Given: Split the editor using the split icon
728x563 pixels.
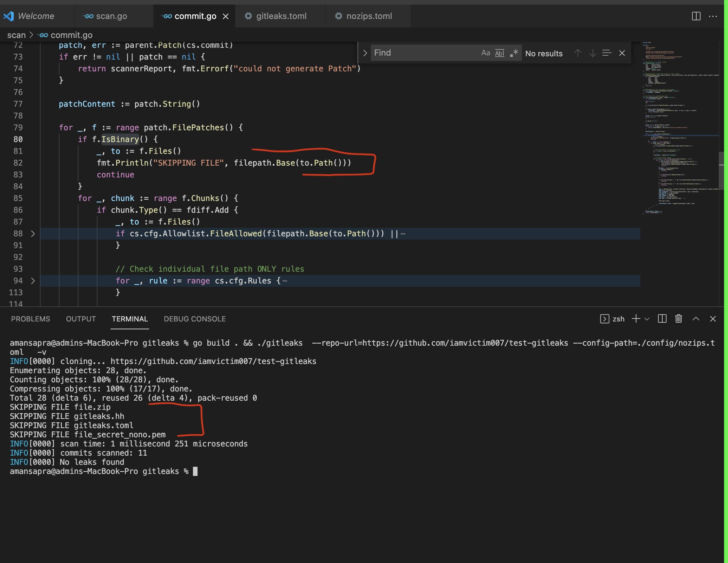Looking at the screenshot, I should 696,16.
